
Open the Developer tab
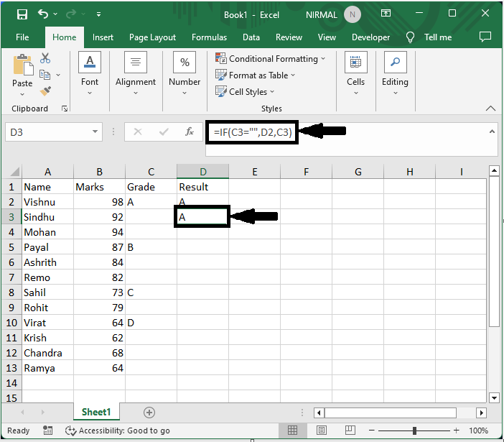(x=370, y=37)
